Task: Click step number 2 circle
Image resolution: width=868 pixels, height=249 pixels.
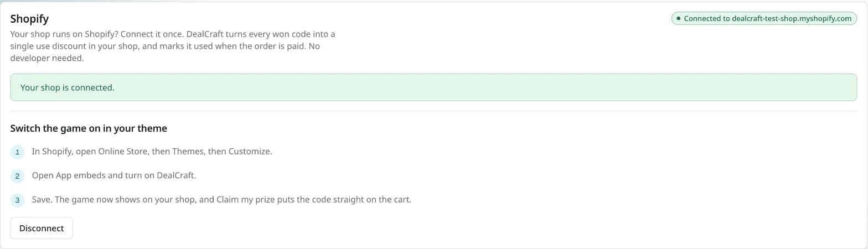Action: point(17,176)
